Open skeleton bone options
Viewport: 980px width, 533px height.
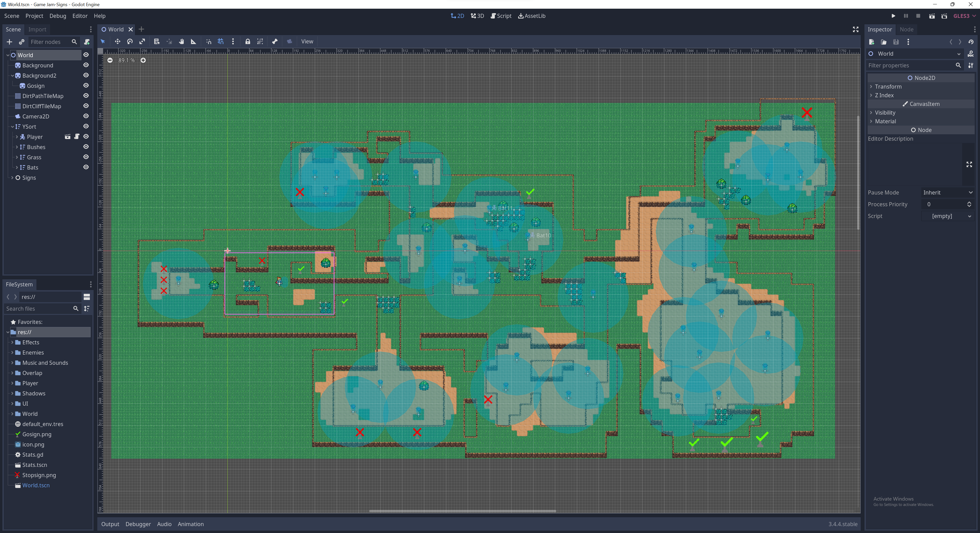[275, 41]
